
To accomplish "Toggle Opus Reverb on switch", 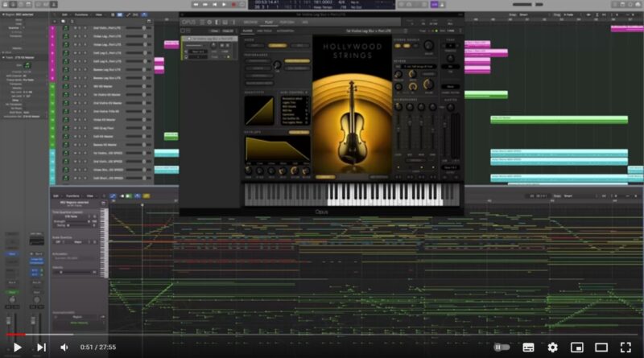I will point(398,67).
